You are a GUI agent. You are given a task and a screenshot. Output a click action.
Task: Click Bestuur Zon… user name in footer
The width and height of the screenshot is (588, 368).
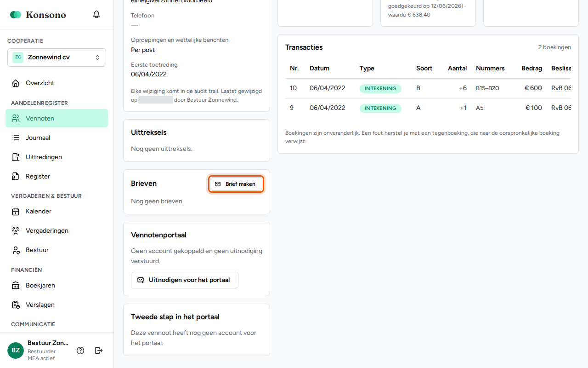(48, 343)
